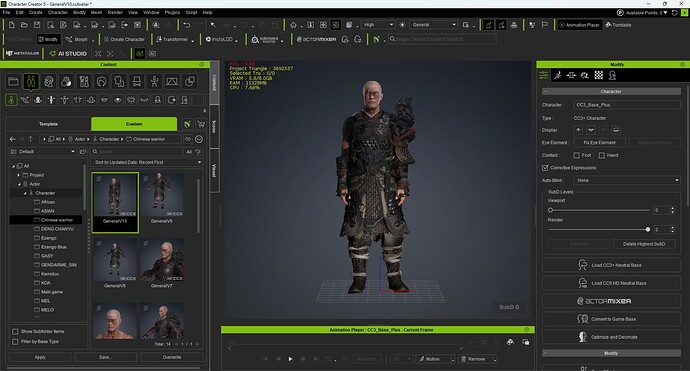The height and width of the screenshot is (371, 690).
Task: Toggle the Animation Player button
Action: (579, 25)
